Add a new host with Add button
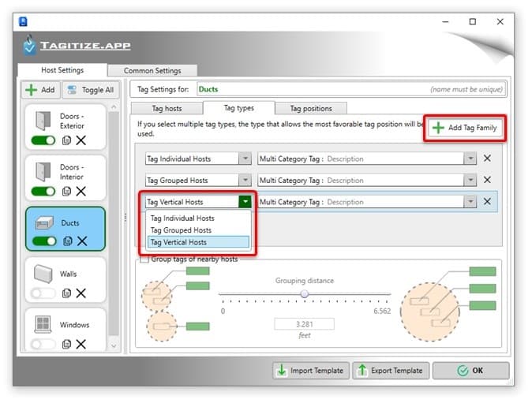Screen dimensions: 532x403 [x=41, y=90]
